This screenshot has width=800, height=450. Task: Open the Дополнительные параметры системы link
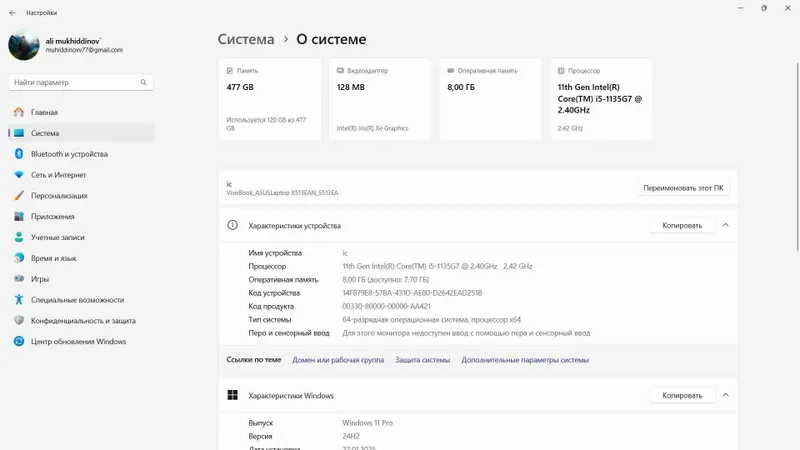pyautogui.click(x=525, y=360)
